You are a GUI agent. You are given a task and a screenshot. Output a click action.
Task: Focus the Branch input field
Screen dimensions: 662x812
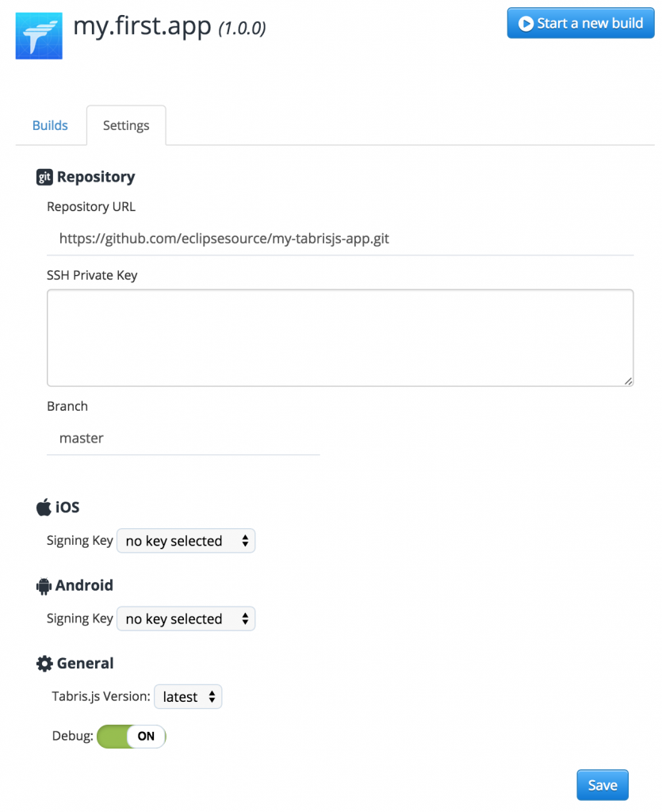tap(183, 438)
